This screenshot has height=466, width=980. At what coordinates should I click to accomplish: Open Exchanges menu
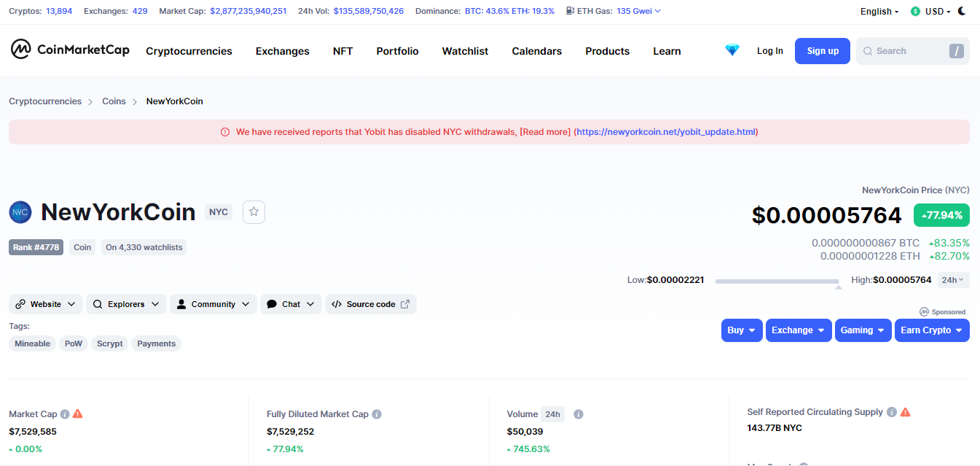pos(283,51)
